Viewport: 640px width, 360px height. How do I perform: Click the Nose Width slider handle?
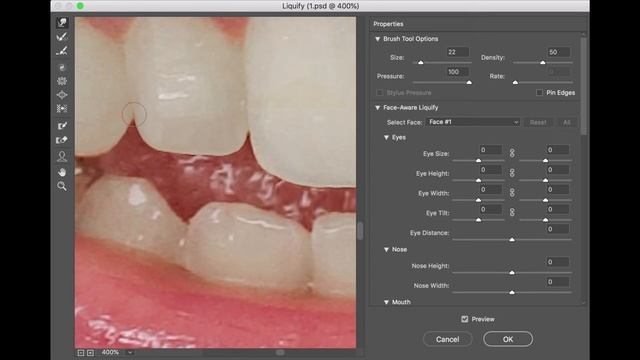(512, 292)
